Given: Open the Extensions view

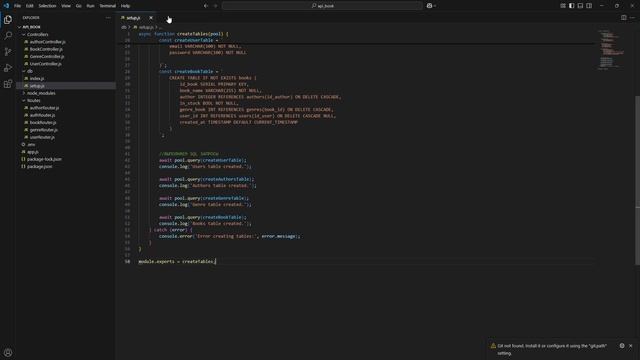Looking at the screenshot, I should (8, 84).
